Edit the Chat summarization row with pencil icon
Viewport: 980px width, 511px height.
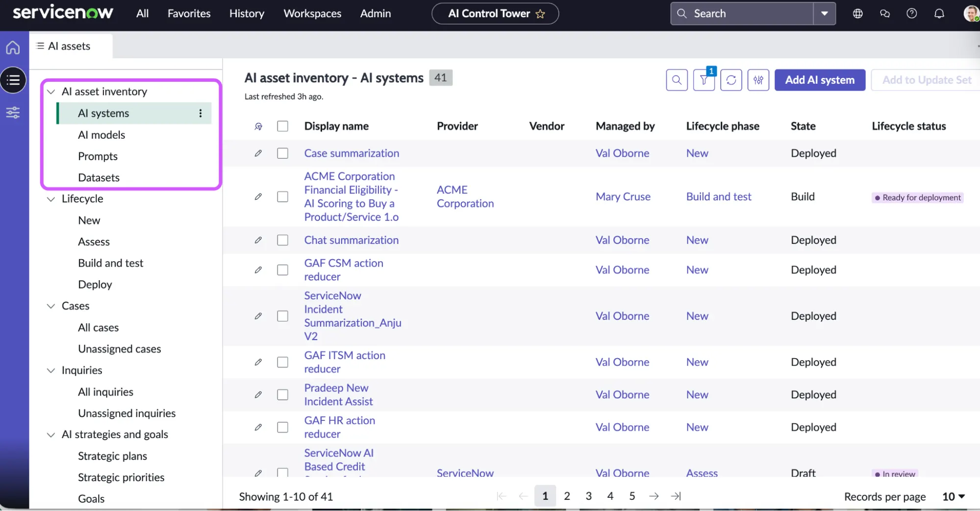tap(258, 240)
